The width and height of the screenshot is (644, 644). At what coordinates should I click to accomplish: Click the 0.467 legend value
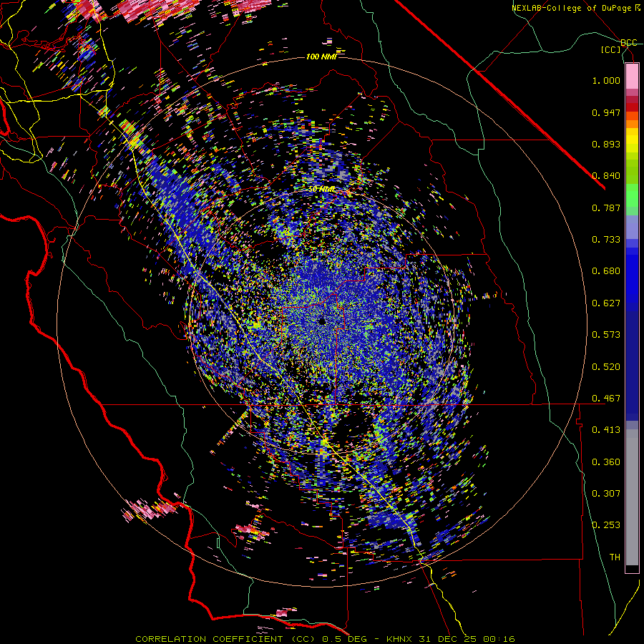606,399
